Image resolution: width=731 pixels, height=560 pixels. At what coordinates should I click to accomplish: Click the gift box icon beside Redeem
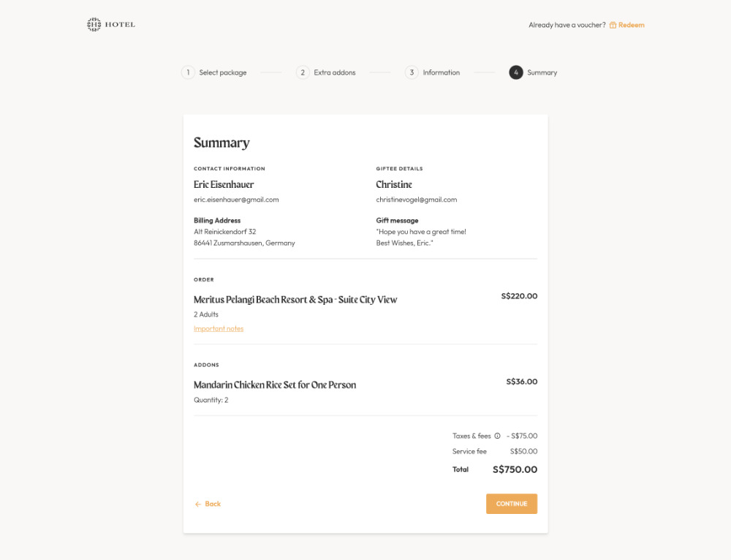coord(613,24)
